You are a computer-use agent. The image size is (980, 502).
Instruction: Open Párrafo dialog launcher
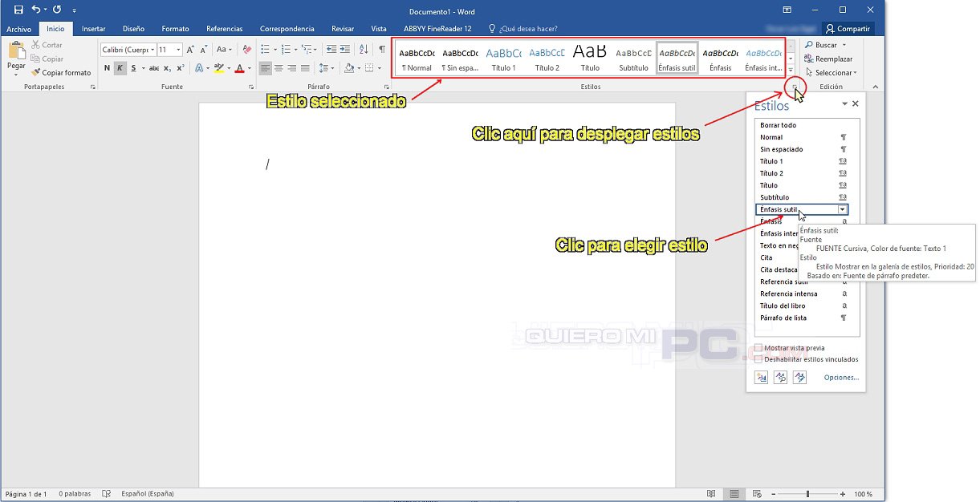pyautogui.click(x=386, y=87)
